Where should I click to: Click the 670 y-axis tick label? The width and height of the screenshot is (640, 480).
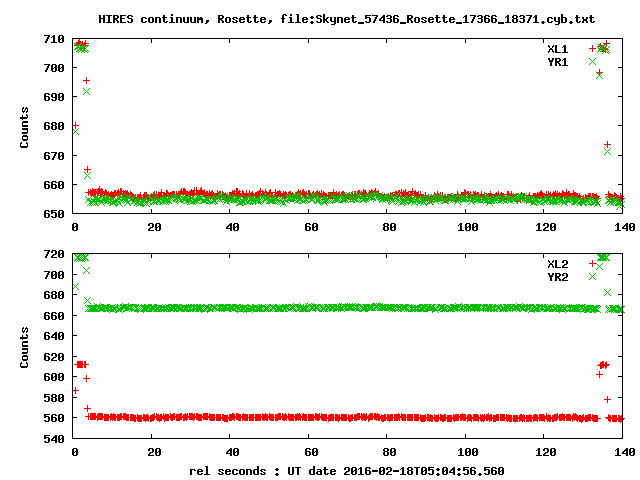pyautogui.click(x=54, y=156)
